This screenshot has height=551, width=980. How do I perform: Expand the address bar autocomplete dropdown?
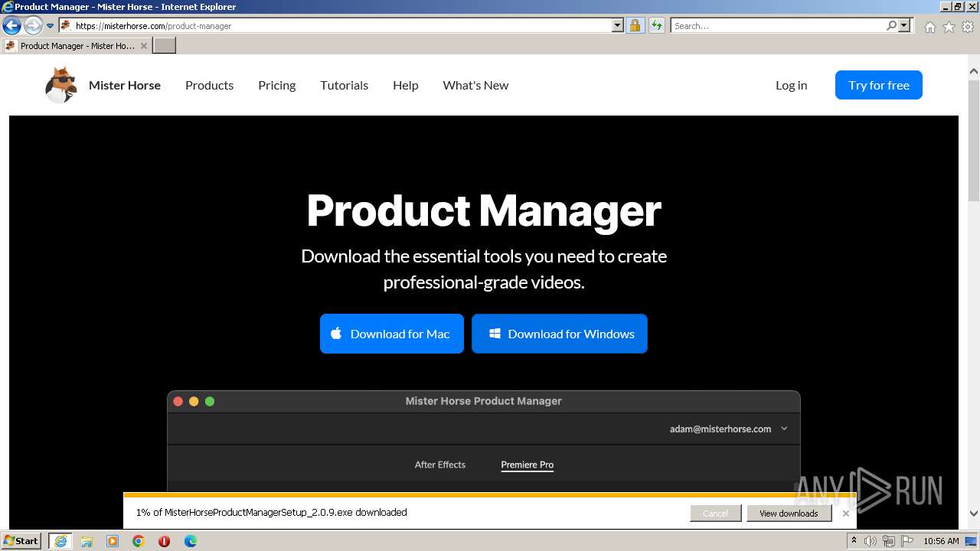pyautogui.click(x=618, y=26)
